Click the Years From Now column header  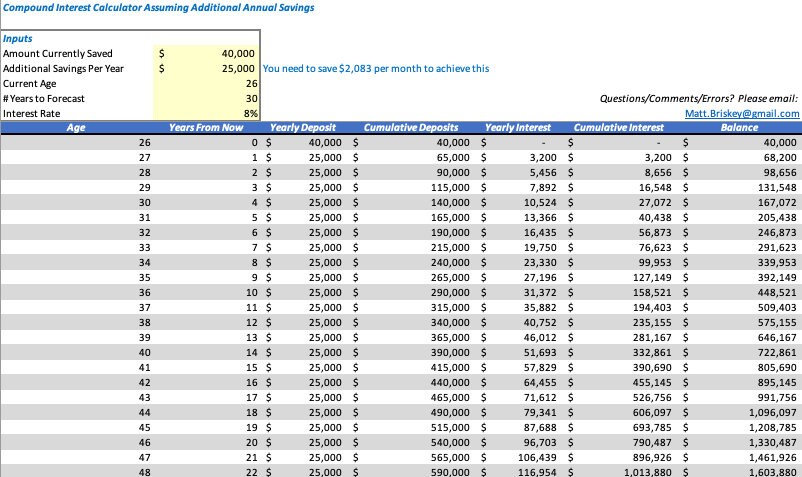tap(206, 128)
